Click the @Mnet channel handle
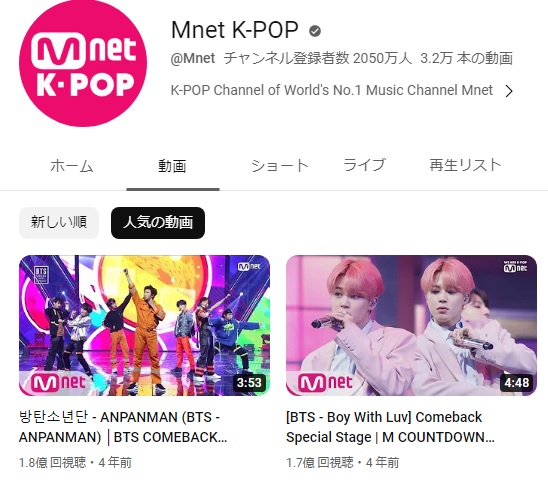Image resolution: width=548 pixels, height=486 pixels. (193, 58)
